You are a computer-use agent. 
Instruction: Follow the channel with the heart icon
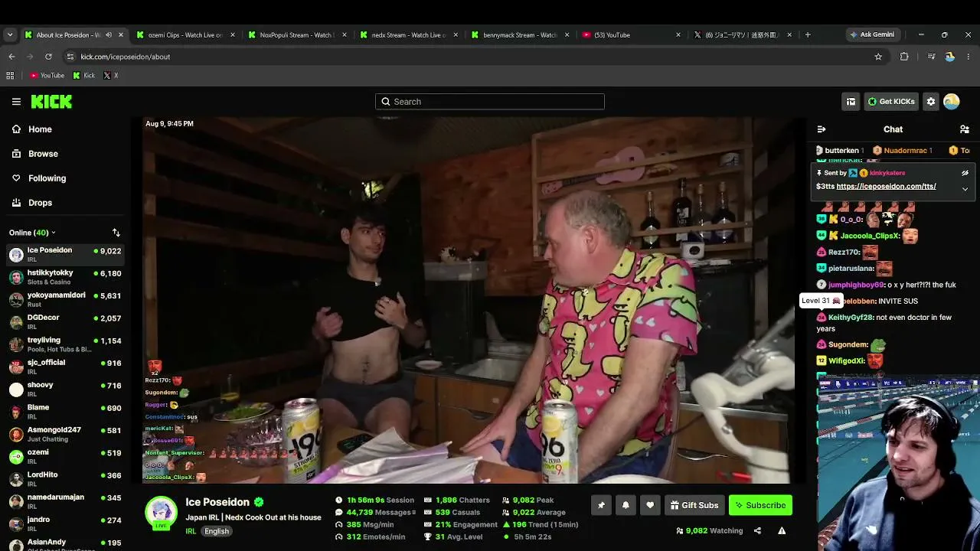pyautogui.click(x=650, y=505)
